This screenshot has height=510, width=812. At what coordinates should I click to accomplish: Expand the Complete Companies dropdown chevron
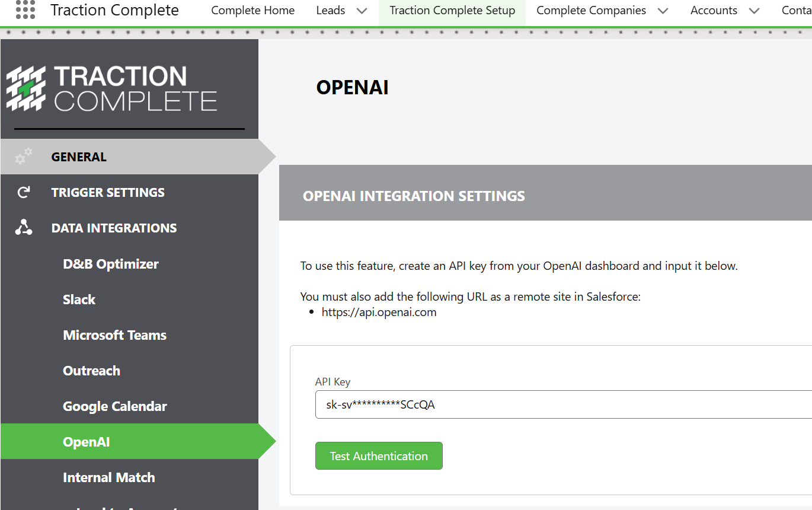pos(663,11)
